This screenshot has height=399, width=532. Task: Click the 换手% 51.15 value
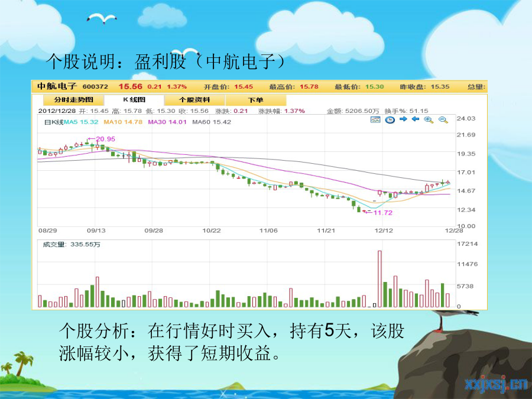coord(419,111)
